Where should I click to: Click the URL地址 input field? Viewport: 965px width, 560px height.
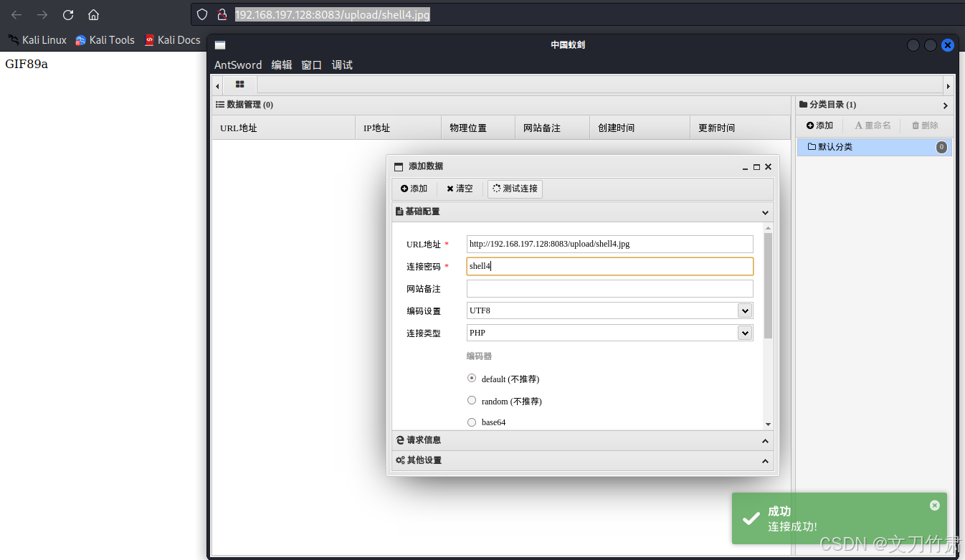point(609,244)
